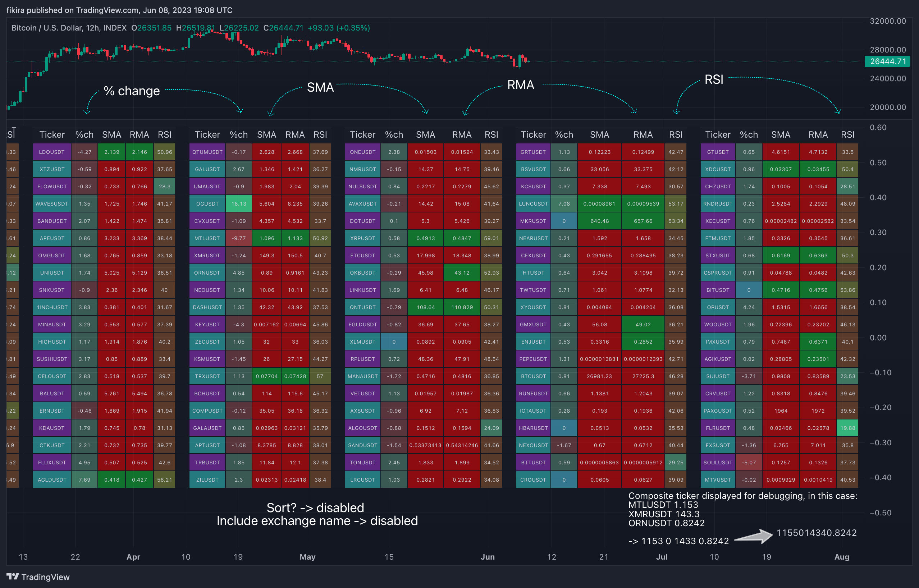Click the ALGOUSDT RSI value 24.09
Screen dimensions: 919x588
[x=491, y=428]
